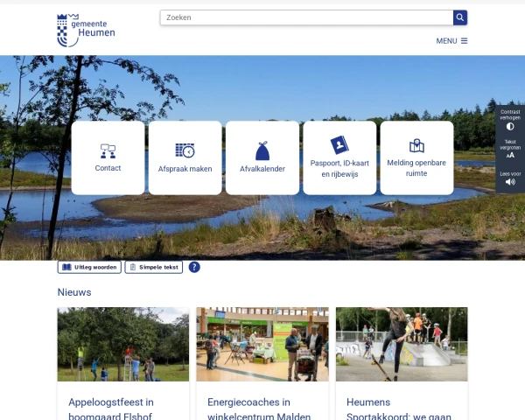This screenshot has height=420, width=525.
Task: Click the map pin Melding icon
Action: [416, 146]
